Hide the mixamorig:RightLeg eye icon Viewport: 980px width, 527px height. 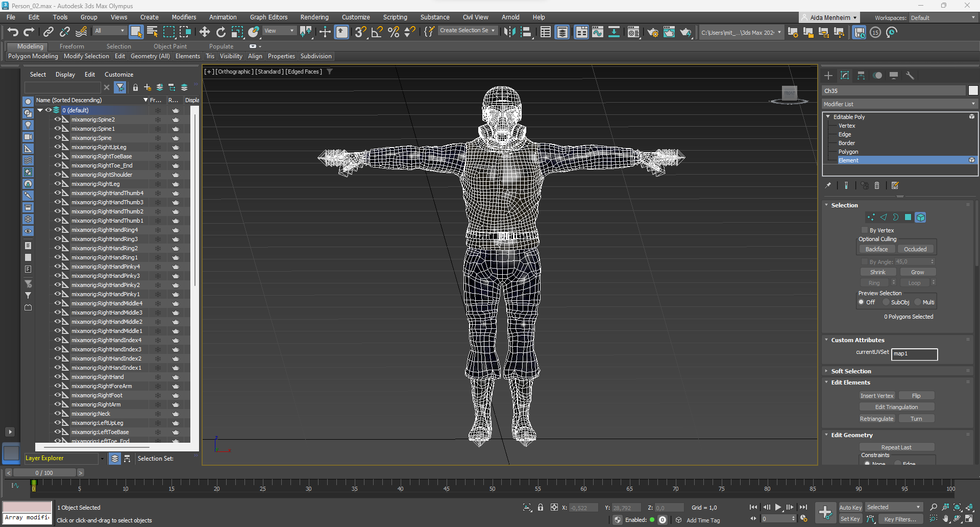coord(58,184)
